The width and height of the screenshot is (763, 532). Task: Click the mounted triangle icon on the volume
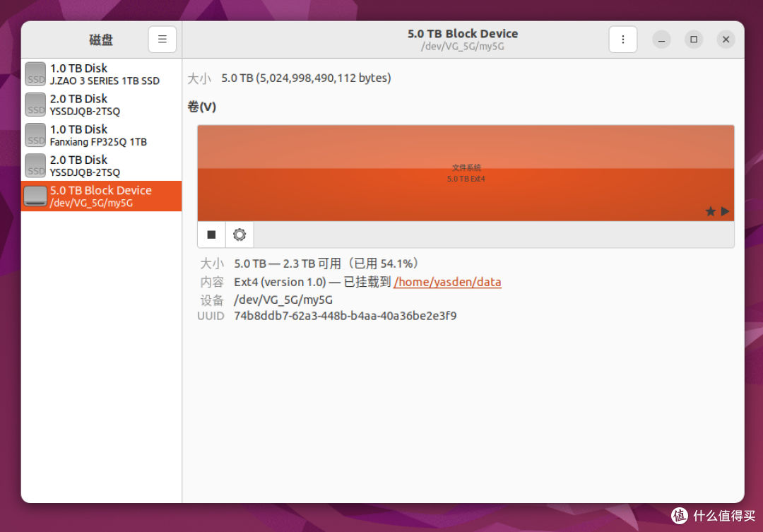pos(725,211)
